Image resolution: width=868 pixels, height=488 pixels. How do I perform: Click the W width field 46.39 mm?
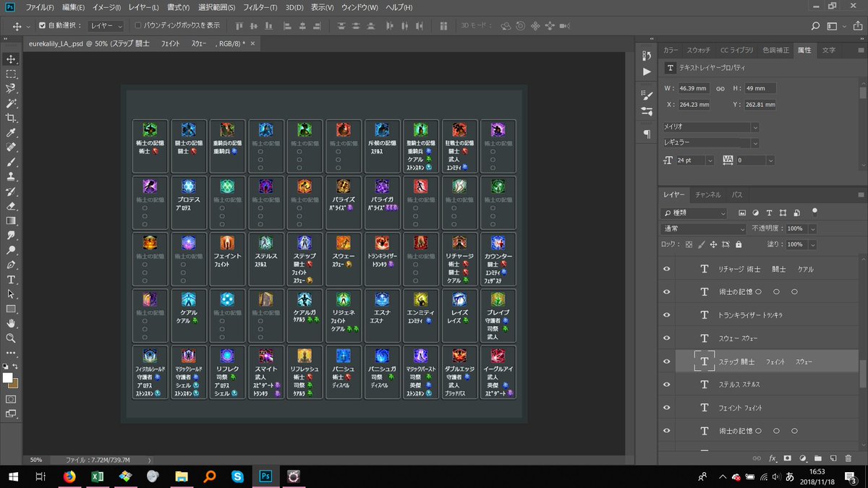point(693,88)
